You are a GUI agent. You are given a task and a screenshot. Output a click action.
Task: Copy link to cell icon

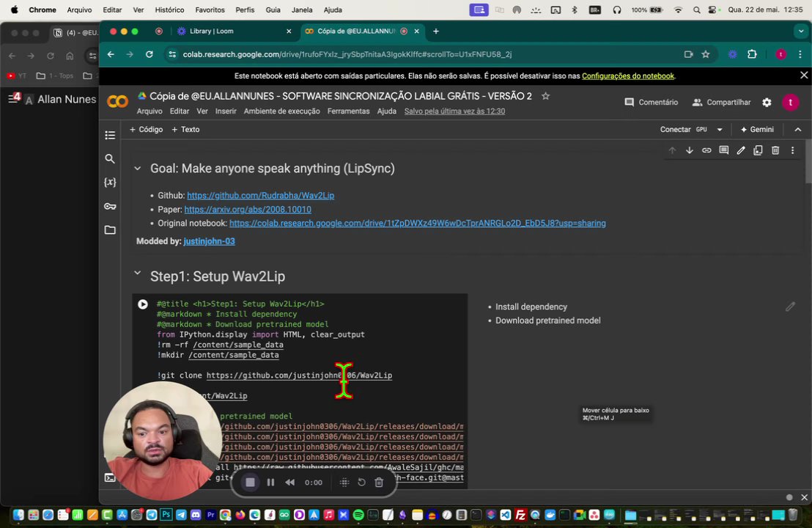pos(706,150)
